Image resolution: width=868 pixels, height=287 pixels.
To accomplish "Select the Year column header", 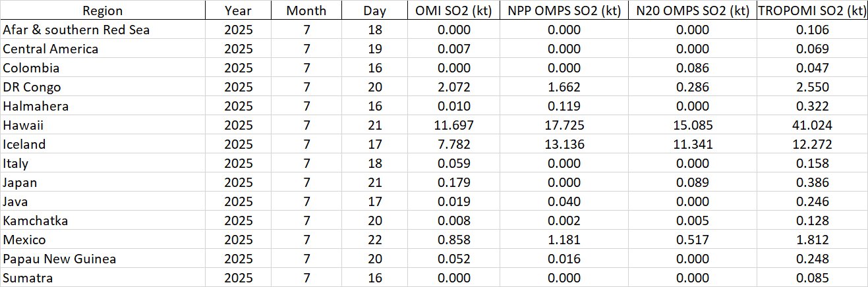I will click(x=237, y=11).
